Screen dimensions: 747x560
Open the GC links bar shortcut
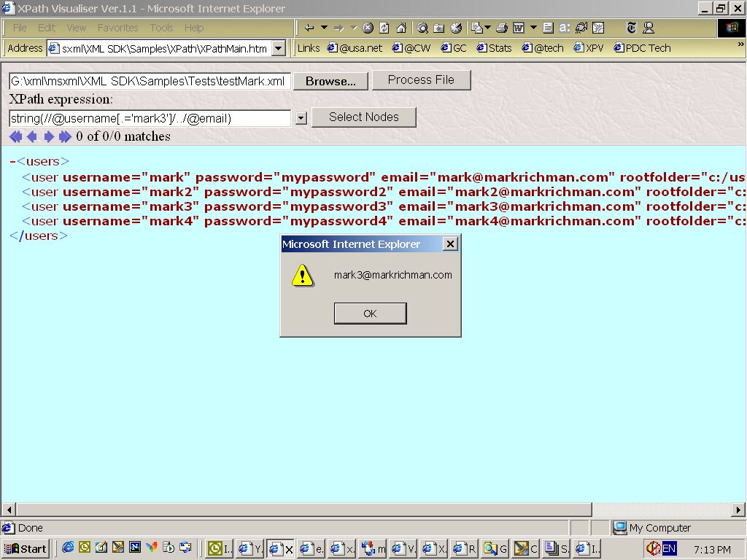[454, 48]
